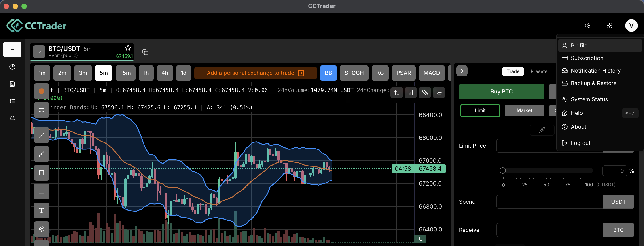Add BTC/USDT to favorites star
Screen dimensions: 644x246
128,48
